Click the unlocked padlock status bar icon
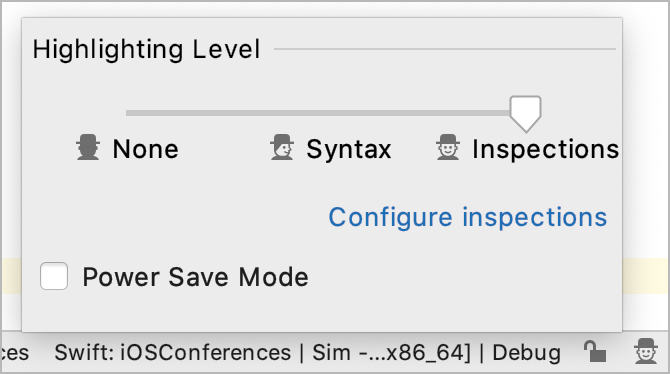 595,351
